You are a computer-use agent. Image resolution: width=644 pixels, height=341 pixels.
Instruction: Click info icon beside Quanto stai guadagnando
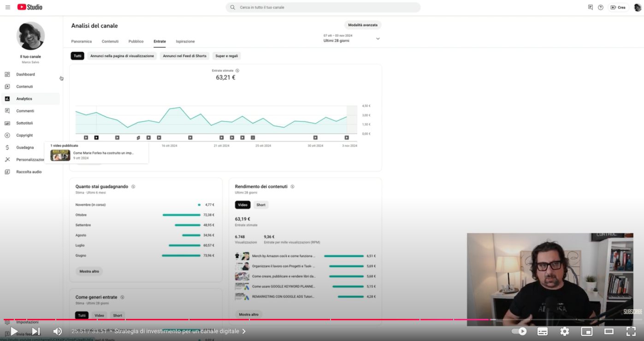133,187
